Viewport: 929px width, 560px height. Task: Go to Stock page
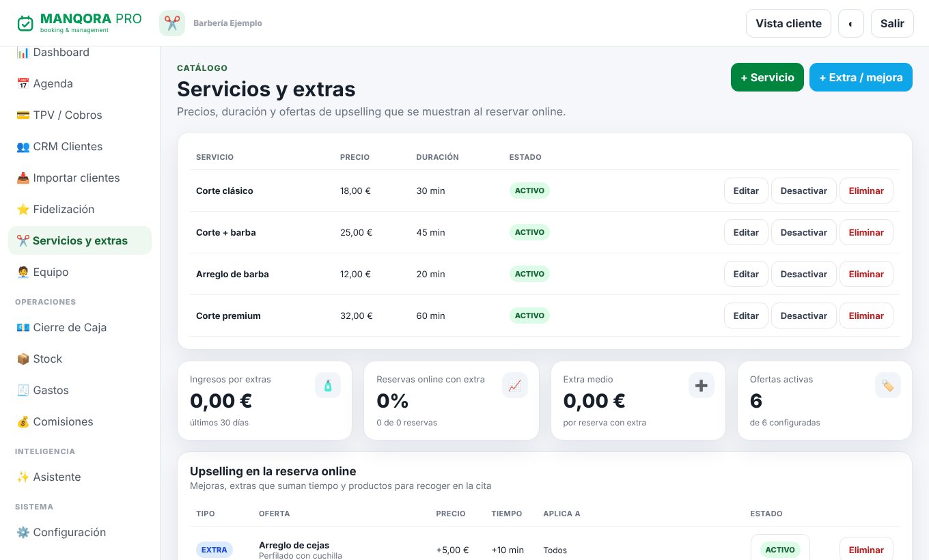(80, 359)
